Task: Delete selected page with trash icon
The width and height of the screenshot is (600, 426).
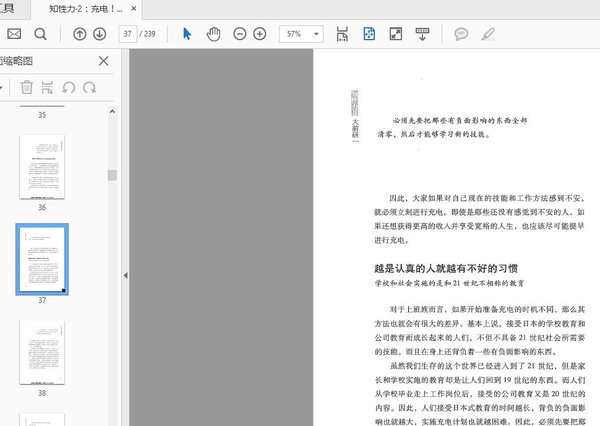Action: pyautogui.click(x=27, y=88)
